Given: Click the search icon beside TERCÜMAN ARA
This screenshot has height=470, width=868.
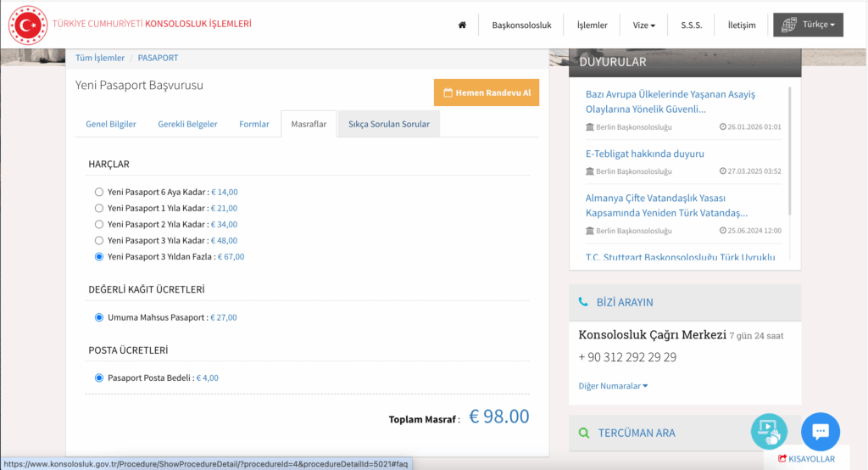Looking at the screenshot, I should 583,433.
